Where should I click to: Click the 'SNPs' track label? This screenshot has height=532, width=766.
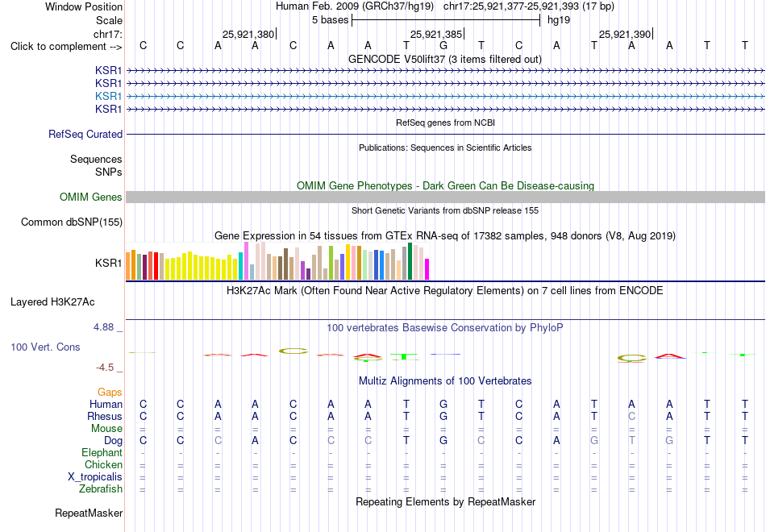coord(109,172)
